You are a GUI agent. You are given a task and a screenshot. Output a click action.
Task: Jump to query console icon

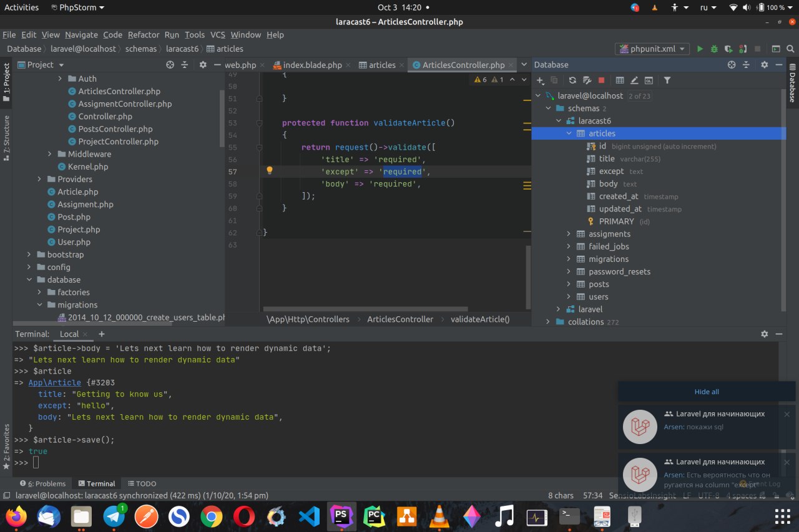[x=649, y=80]
